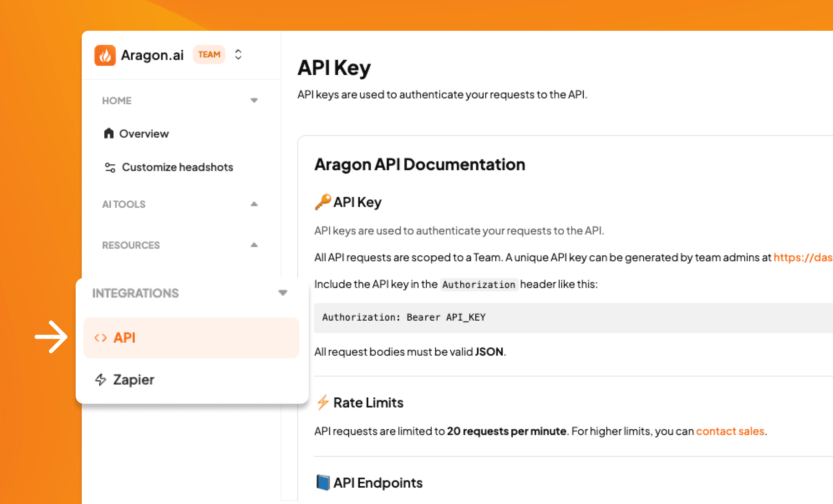
Task: Click the API Endpoints heading
Action: click(378, 483)
